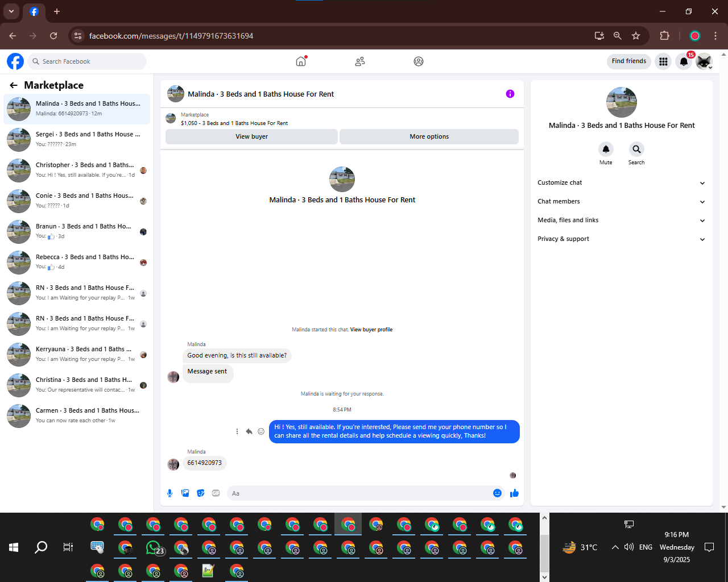728x582 pixels.
Task: Open Carmen conversation in the list
Action: point(77,415)
